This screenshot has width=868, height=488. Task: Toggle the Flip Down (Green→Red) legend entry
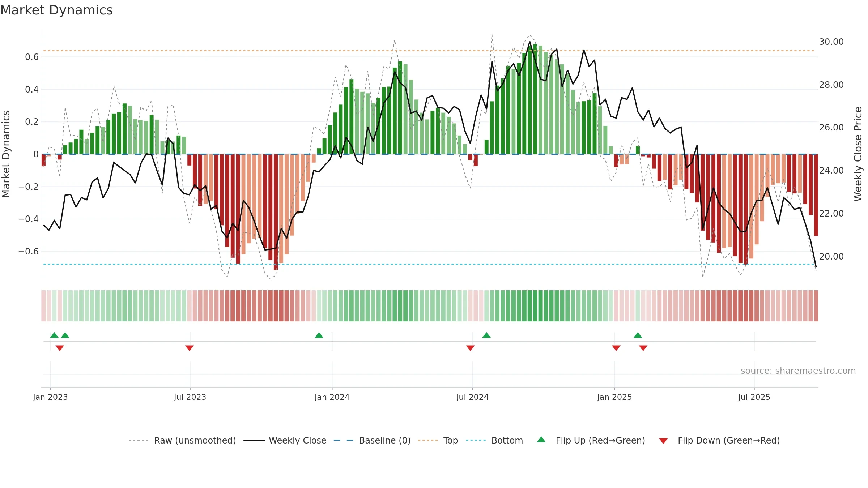tap(719, 440)
